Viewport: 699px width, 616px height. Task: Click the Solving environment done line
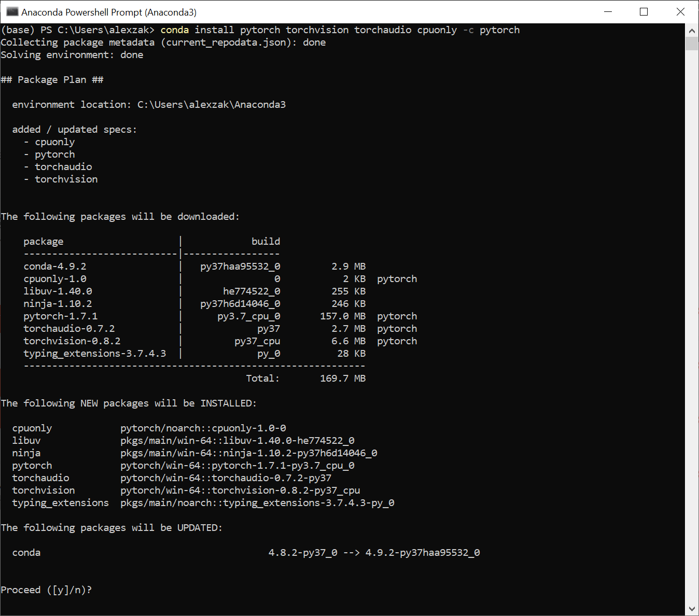pyautogui.click(x=73, y=54)
